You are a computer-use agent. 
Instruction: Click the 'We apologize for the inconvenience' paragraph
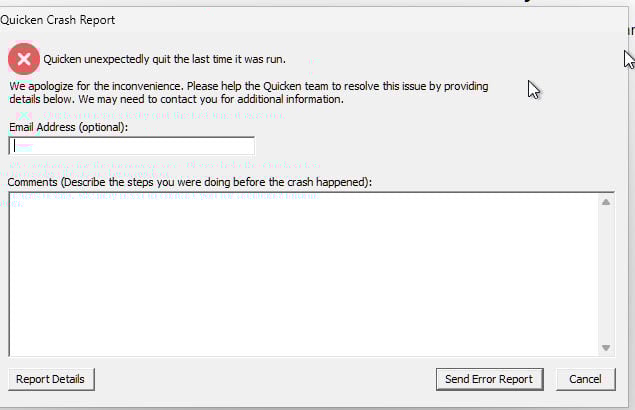250,86
